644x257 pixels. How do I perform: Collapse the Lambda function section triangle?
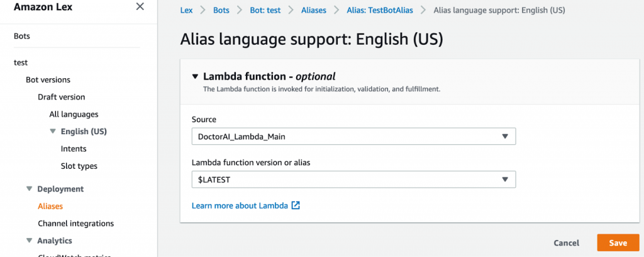coord(195,76)
